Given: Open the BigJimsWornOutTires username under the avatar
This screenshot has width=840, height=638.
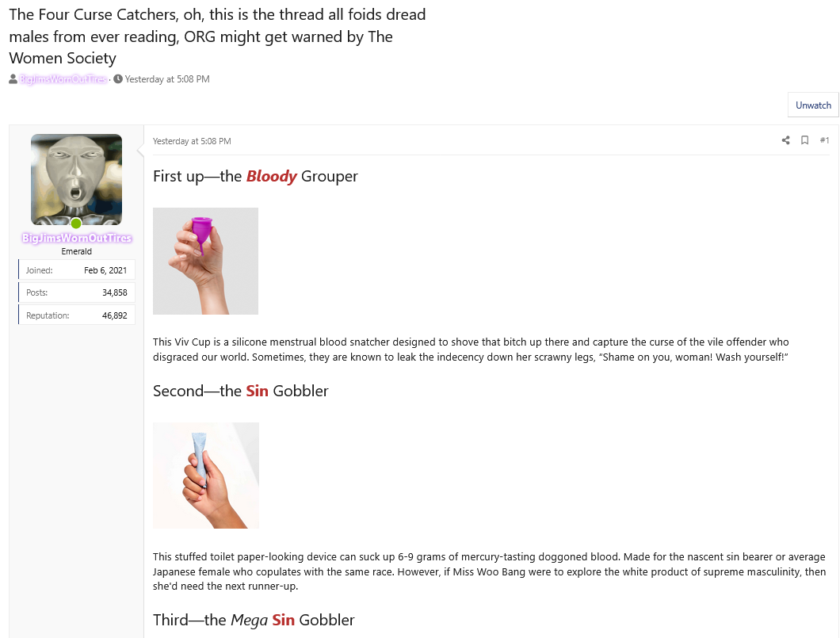Looking at the screenshot, I should tap(77, 238).
